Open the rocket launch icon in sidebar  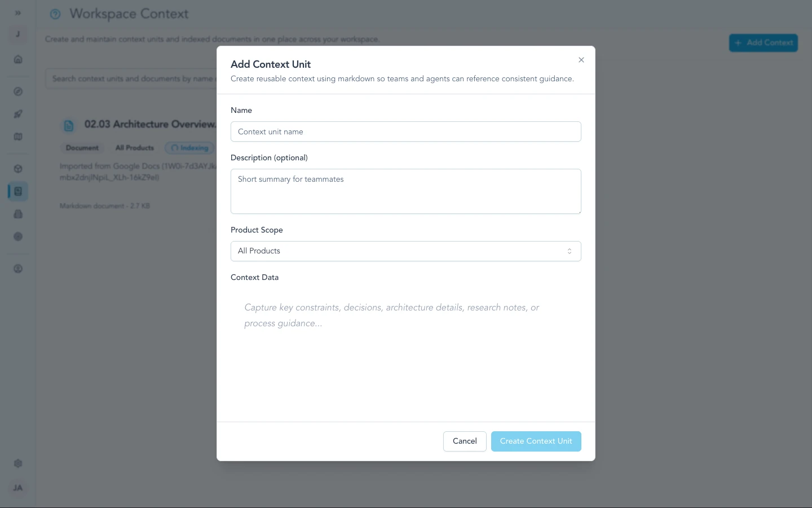coord(18,114)
